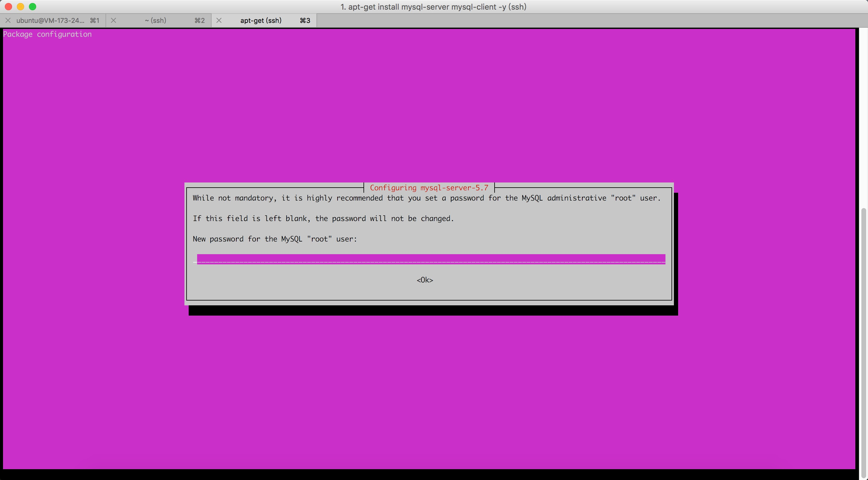
Task: Click the ⌘2 shortcut label
Action: pyautogui.click(x=200, y=20)
